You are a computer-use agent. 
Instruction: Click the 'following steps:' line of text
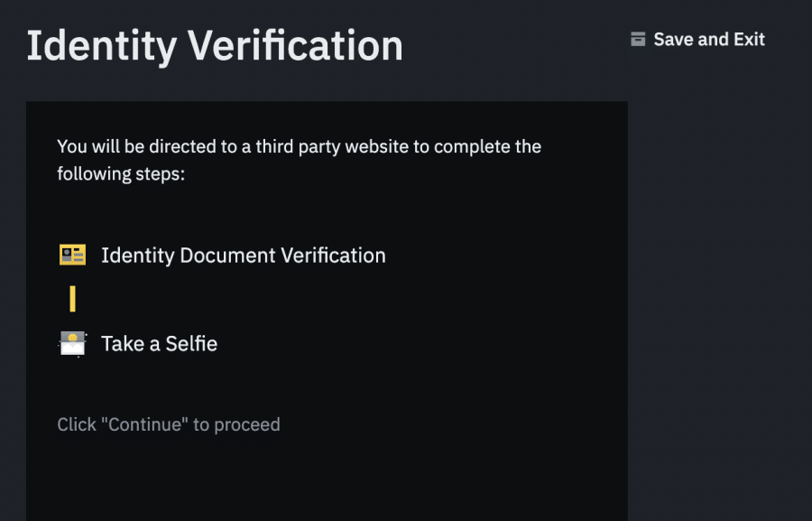[x=121, y=173]
